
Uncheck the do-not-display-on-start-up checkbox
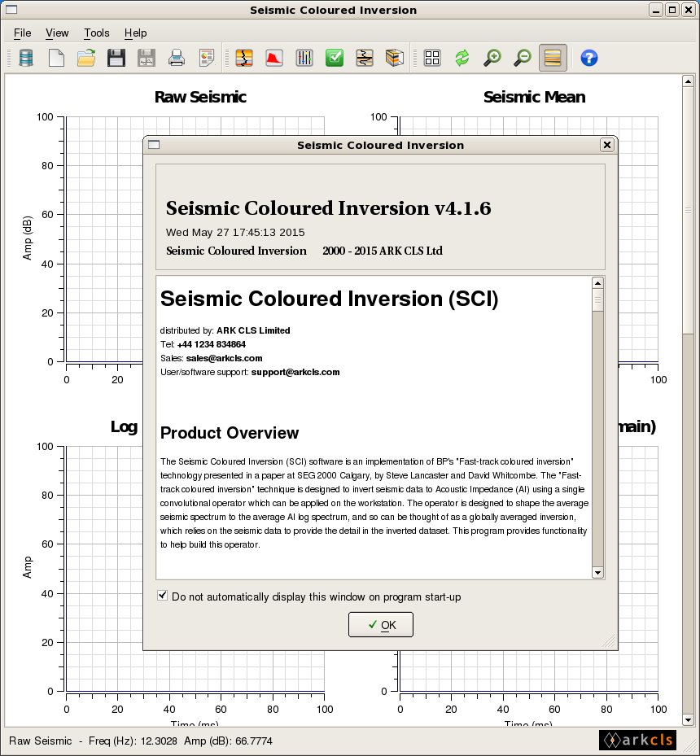tap(163, 596)
